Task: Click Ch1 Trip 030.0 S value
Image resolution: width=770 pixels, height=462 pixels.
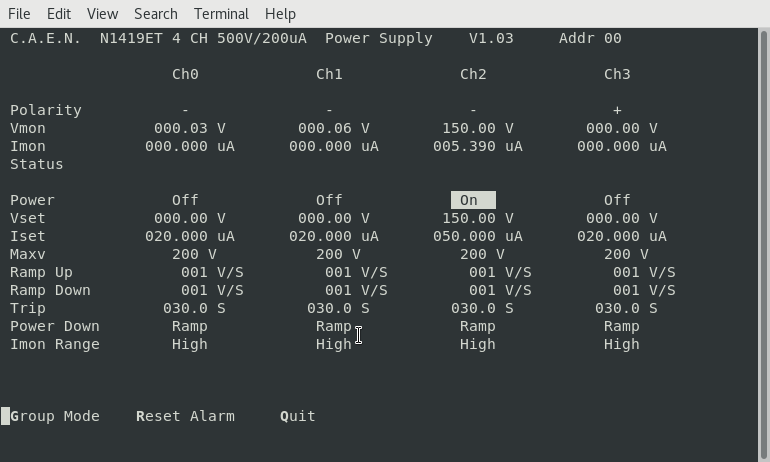Action: click(338, 308)
